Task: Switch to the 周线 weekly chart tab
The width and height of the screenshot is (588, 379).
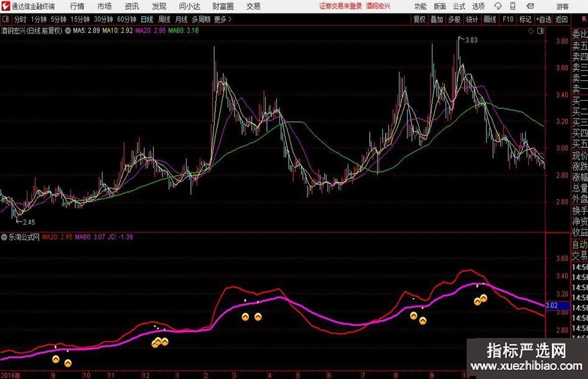Action: pos(164,19)
